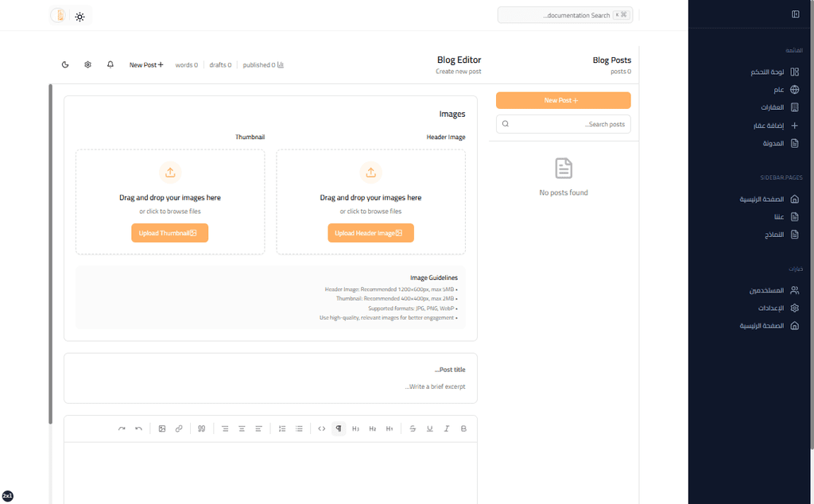
Task: Open the user avatar menu
Action: point(59,16)
